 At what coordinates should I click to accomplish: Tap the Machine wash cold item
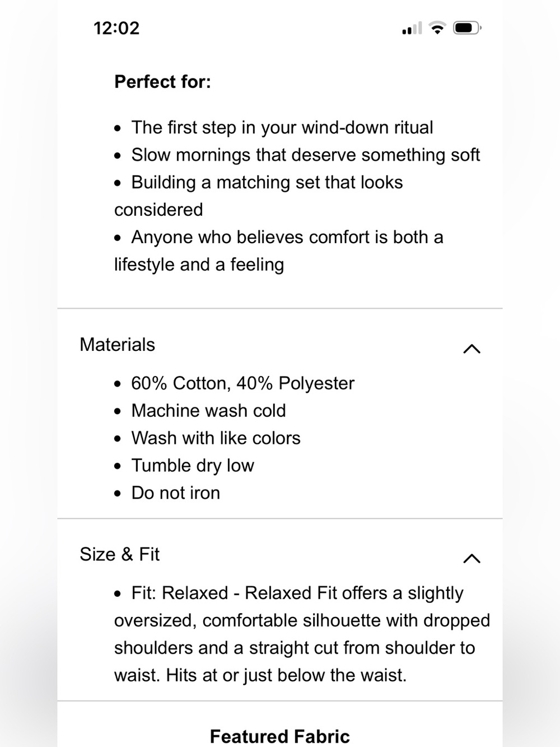208,411
